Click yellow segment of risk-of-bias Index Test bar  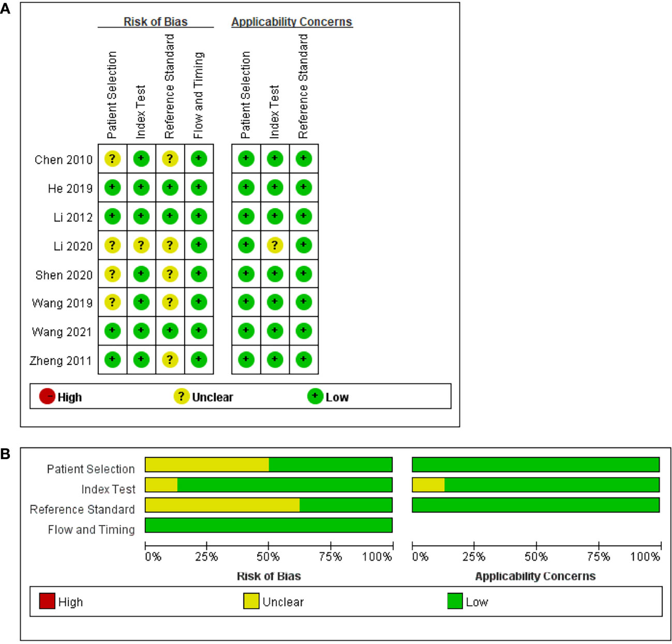click(x=161, y=485)
